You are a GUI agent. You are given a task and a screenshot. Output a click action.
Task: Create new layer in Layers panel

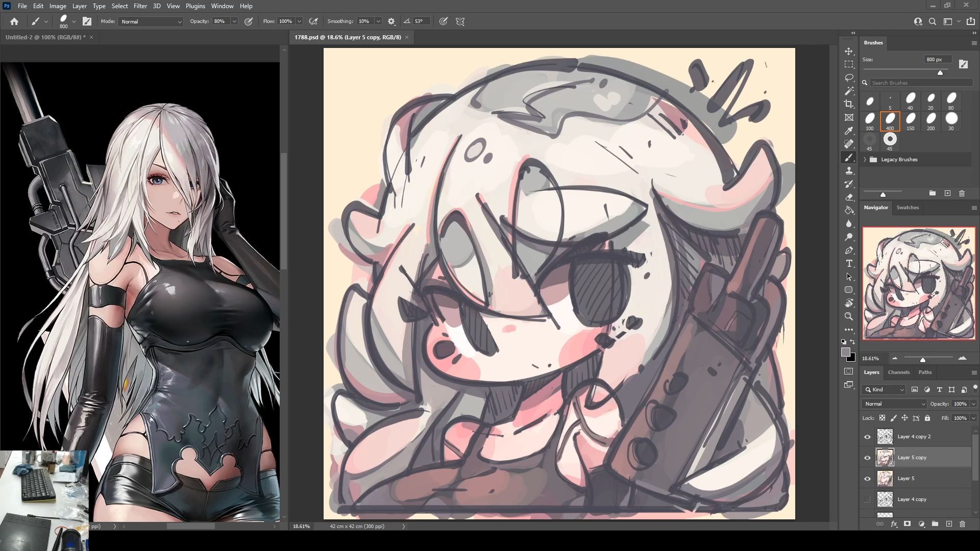click(x=949, y=524)
